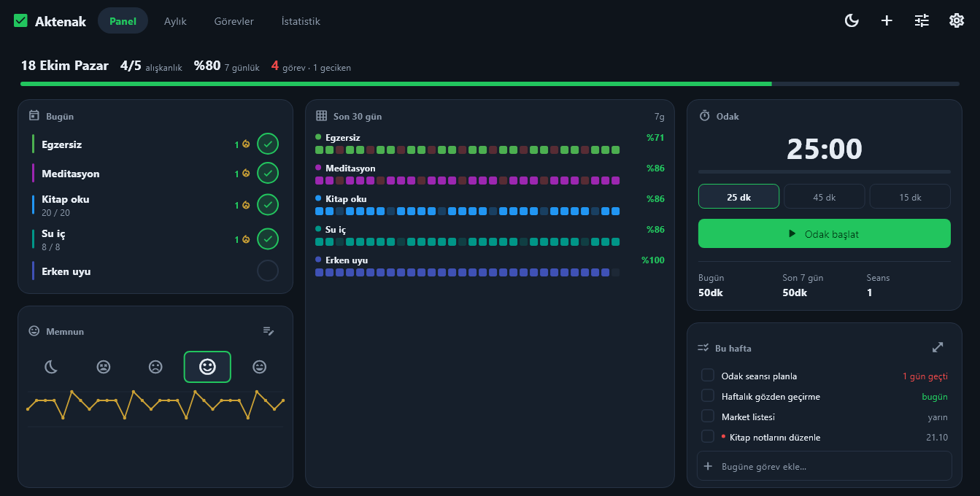Open the Görevler tab
Viewport: 980px width, 496px height.
tap(234, 21)
